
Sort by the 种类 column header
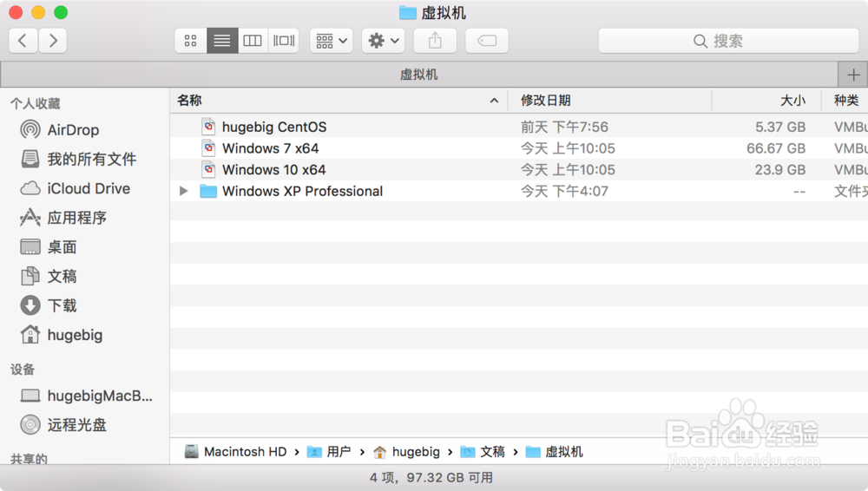(845, 100)
